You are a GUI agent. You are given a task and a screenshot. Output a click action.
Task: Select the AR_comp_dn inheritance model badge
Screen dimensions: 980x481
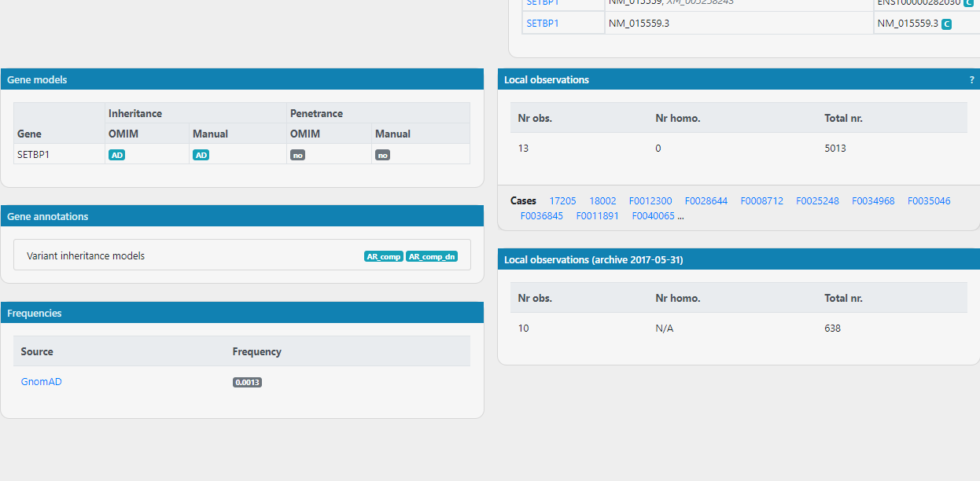click(x=431, y=255)
